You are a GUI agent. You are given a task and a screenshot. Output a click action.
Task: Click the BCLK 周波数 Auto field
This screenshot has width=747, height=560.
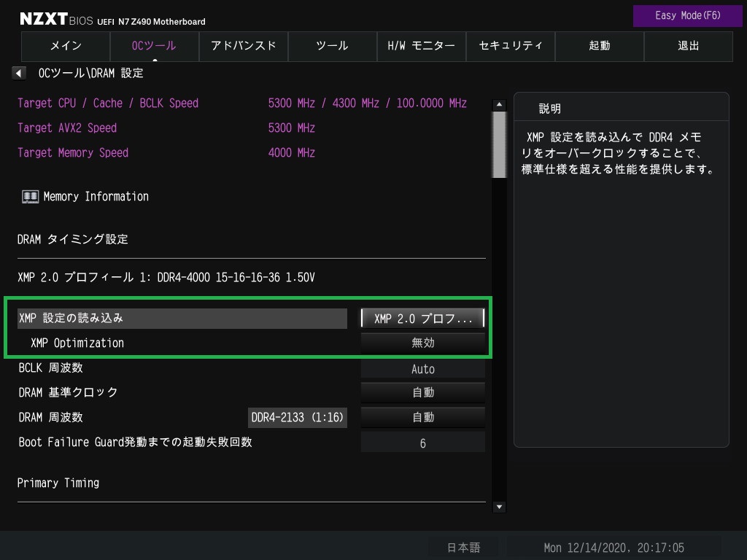coord(423,369)
